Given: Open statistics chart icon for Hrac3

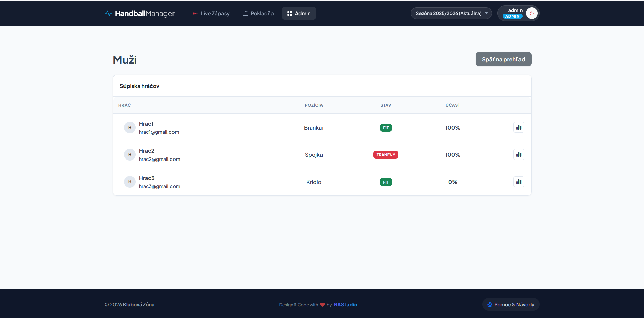Looking at the screenshot, I should click(x=518, y=182).
